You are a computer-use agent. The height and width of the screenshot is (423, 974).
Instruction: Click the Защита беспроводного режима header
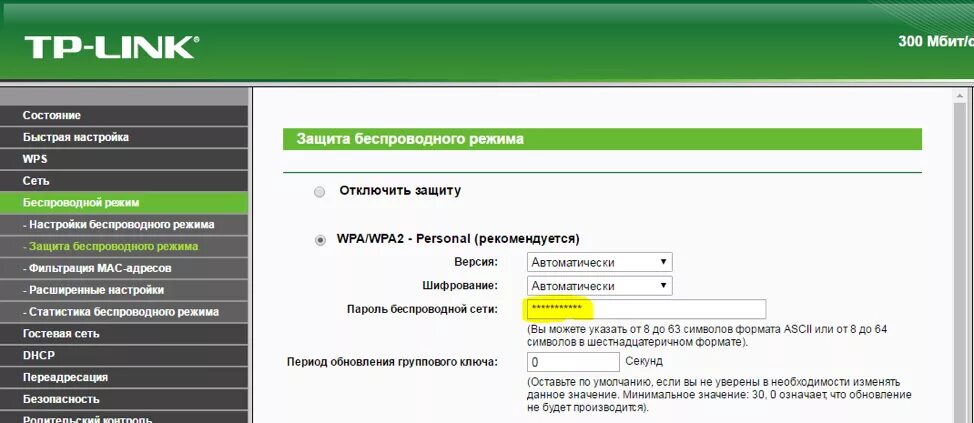(602, 139)
